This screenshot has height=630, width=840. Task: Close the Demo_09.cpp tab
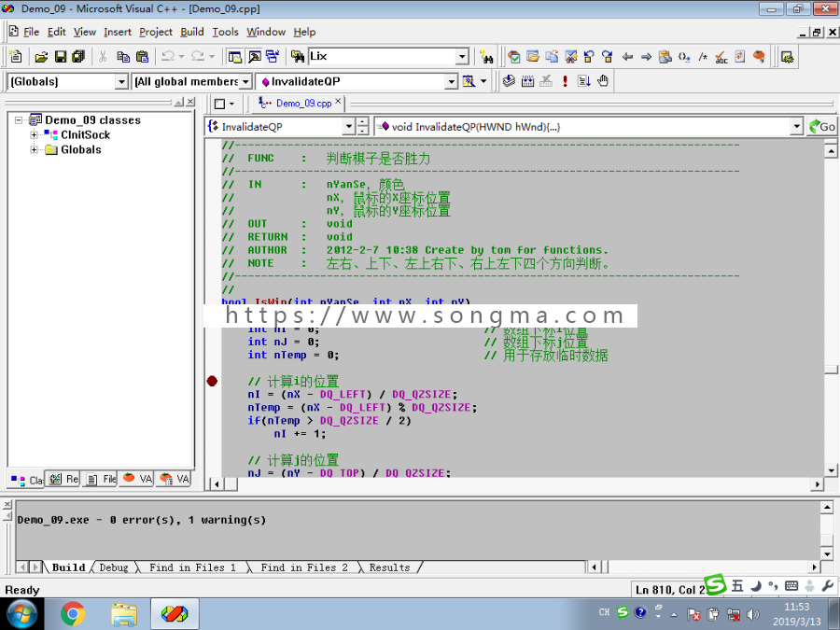coord(338,101)
